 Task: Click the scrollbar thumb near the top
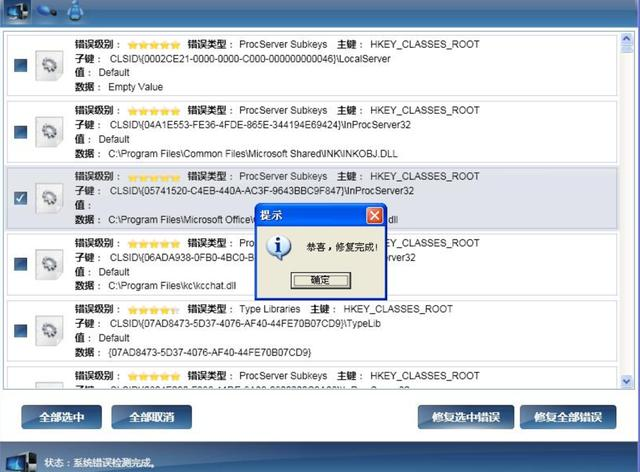(x=627, y=49)
